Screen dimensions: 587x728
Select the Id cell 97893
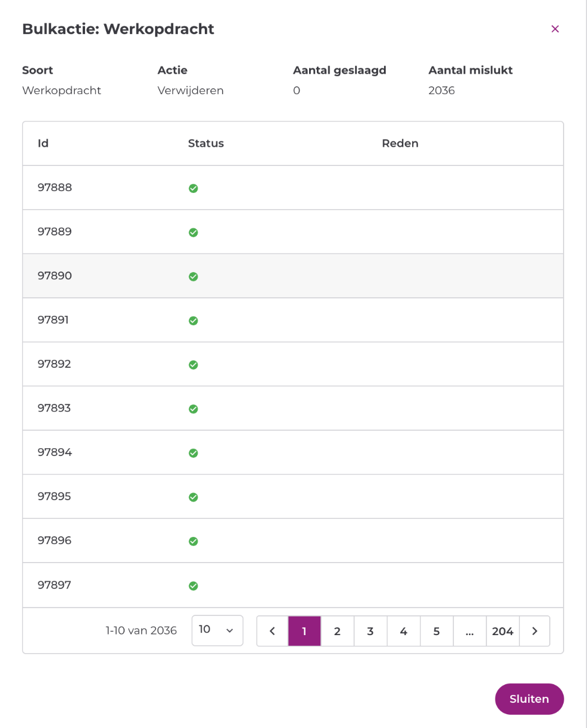coord(55,408)
